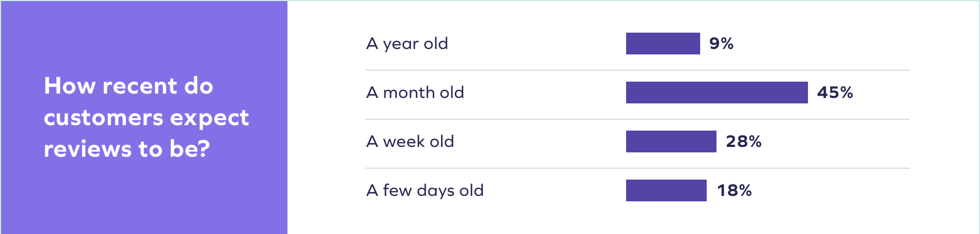
Task: Select the 18% value text
Action: tap(734, 190)
